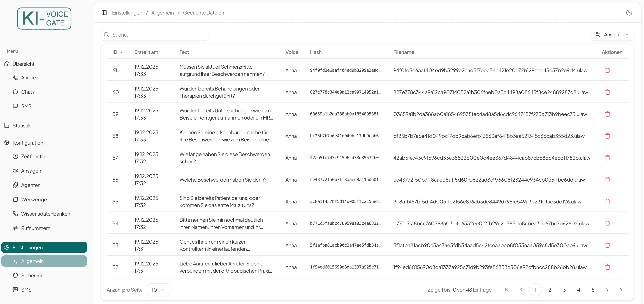Select Sicherheit under Einstellungen
Viewport: 644px width, 304px height.
click(x=33, y=275)
